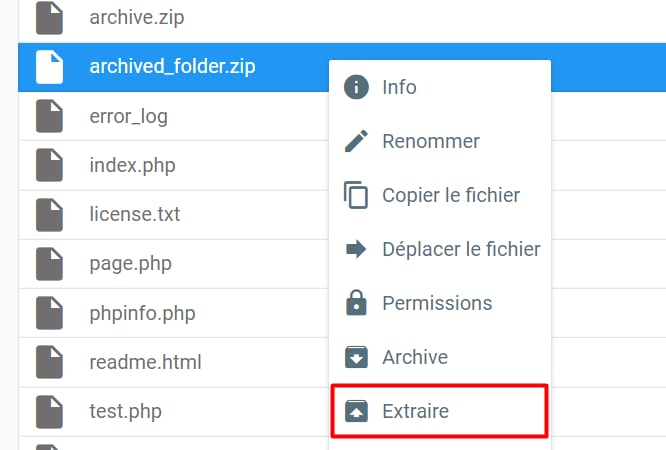The width and height of the screenshot is (666, 450).
Task: Select Renommer in the context menu
Action: (431, 141)
